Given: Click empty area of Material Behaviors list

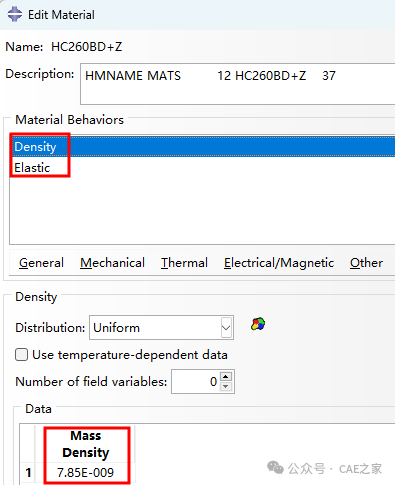Looking at the screenshot, I should point(202,211).
